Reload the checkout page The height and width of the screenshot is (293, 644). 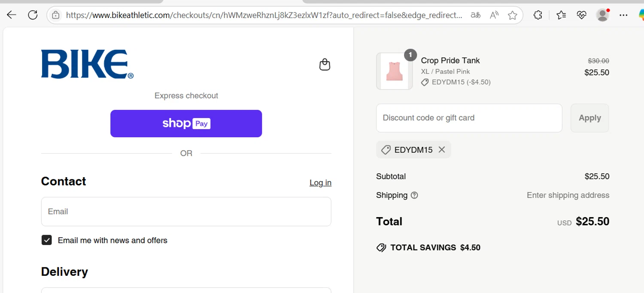tap(33, 15)
